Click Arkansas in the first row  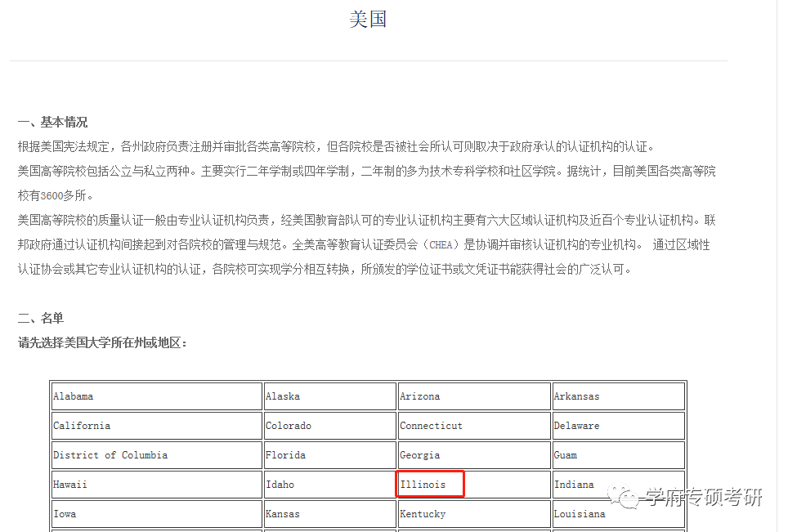(x=576, y=396)
